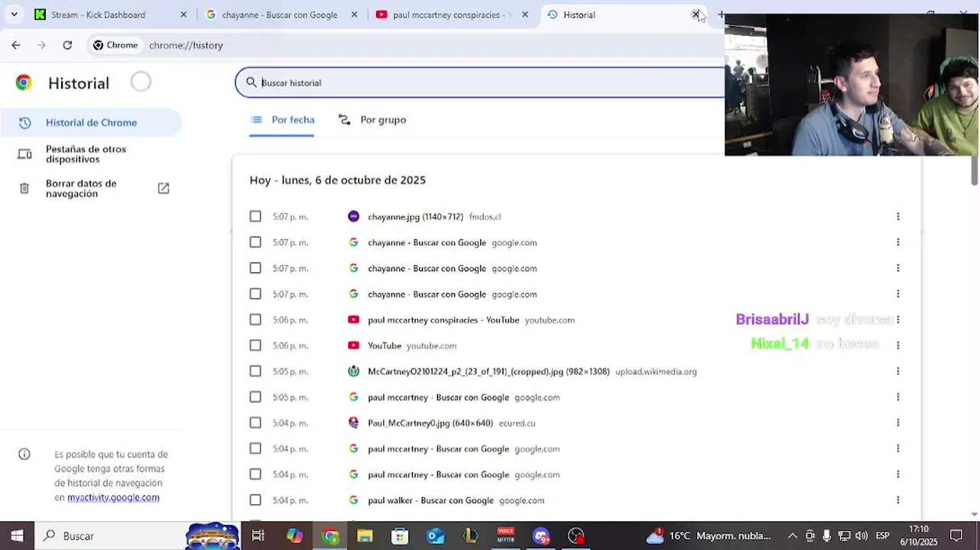Open the volume control tray icon
980x550 pixels.
pos(861,535)
